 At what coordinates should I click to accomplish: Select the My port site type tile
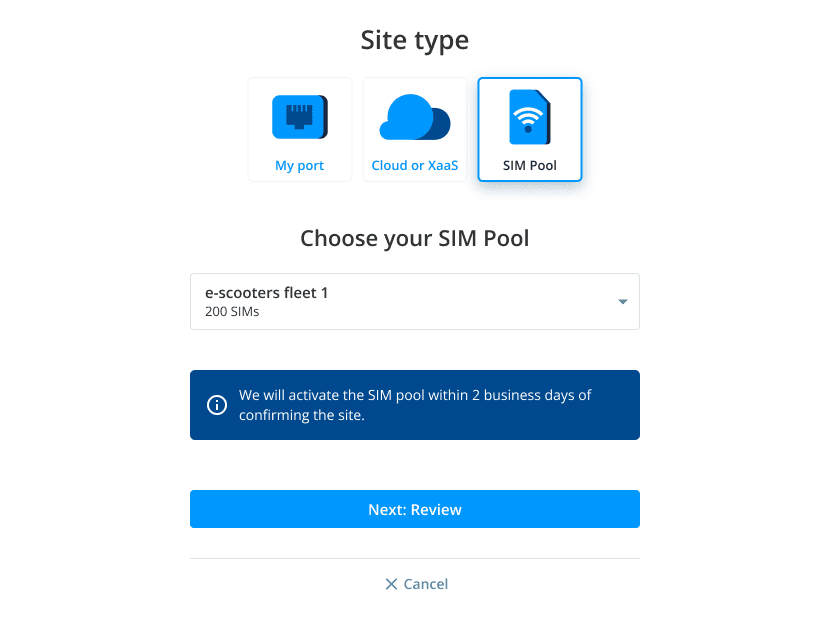click(300, 130)
